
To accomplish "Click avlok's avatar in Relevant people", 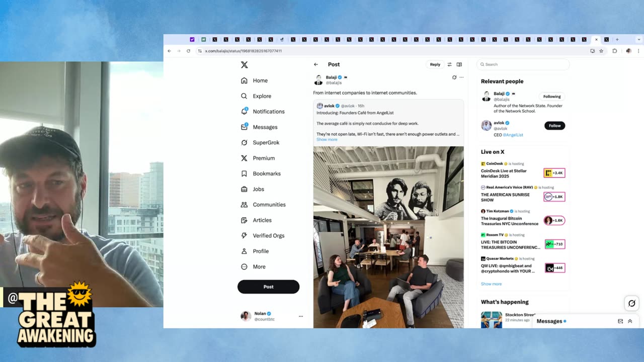I will (486, 125).
